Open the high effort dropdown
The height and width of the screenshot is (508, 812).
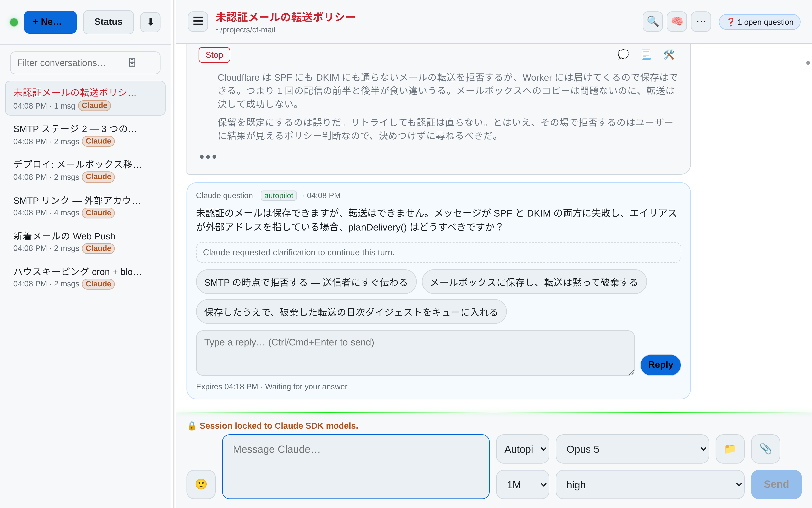pos(650,485)
